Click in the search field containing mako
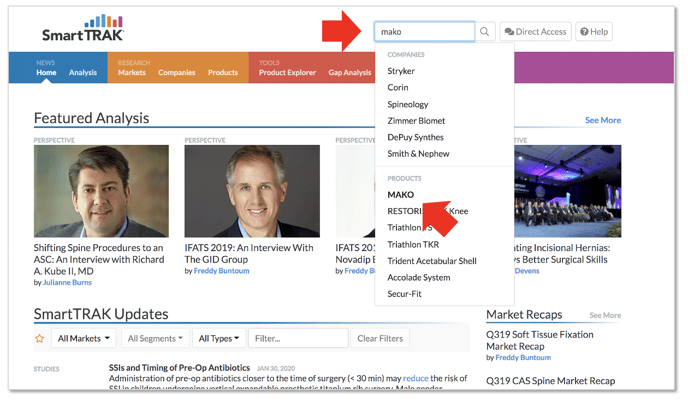 point(424,32)
